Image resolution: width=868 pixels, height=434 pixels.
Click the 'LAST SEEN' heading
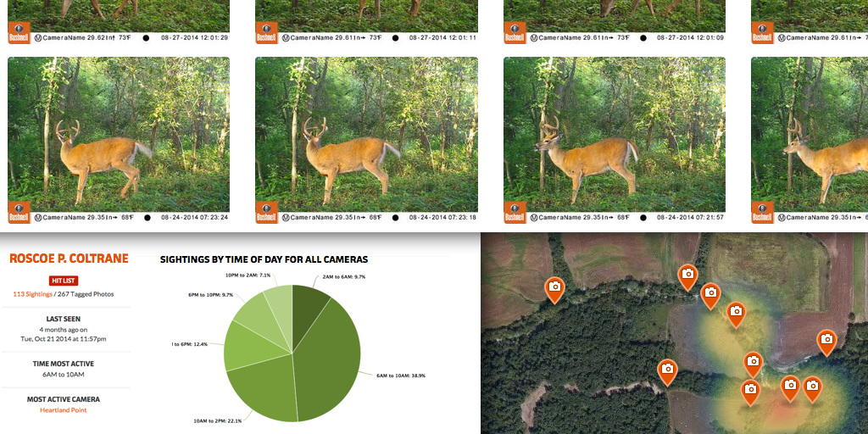(63, 319)
